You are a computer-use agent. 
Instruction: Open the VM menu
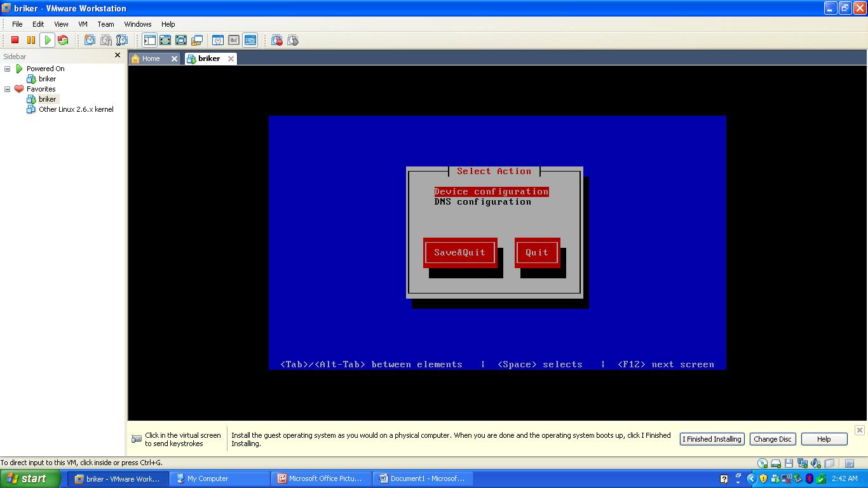[83, 24]
